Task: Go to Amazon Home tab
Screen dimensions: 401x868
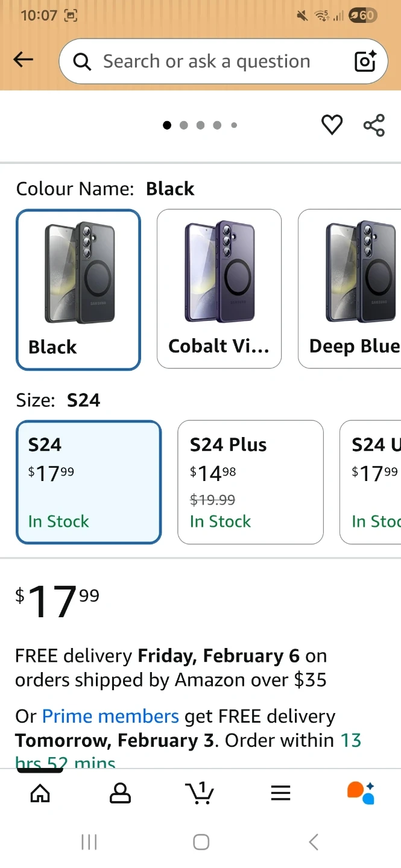Action: (40, 793)
